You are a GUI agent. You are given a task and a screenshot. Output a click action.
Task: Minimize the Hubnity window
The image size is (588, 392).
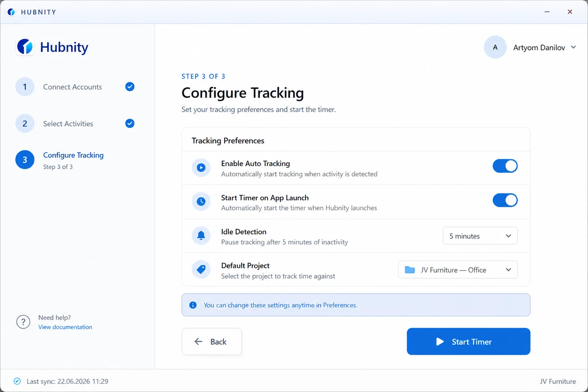(x=548, y=12)
